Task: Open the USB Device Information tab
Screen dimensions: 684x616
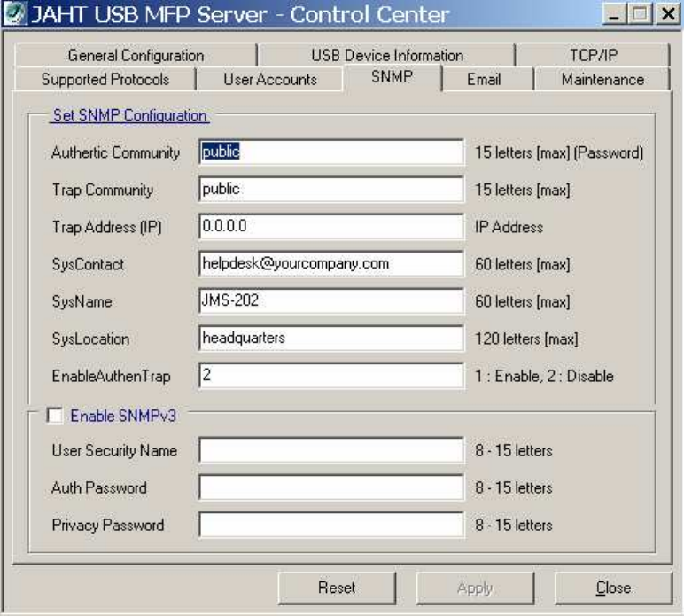Action: pos(387,56)
